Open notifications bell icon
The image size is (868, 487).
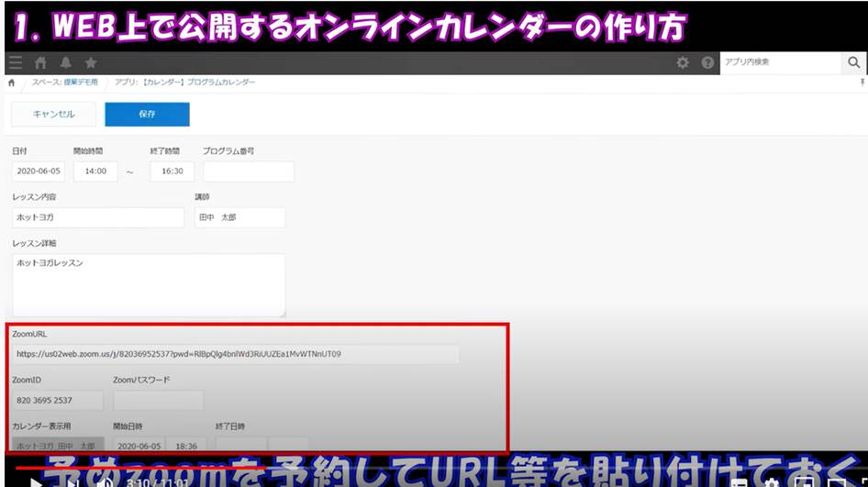[66, 62]
